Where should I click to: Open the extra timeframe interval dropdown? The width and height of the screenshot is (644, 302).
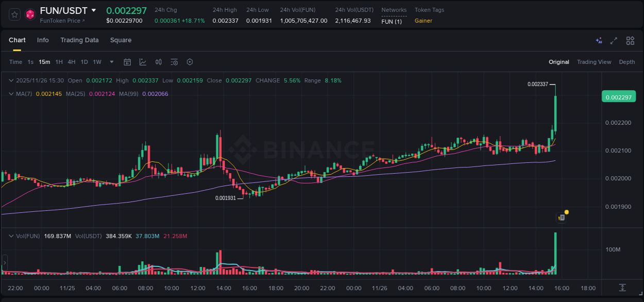click(111, 62)
